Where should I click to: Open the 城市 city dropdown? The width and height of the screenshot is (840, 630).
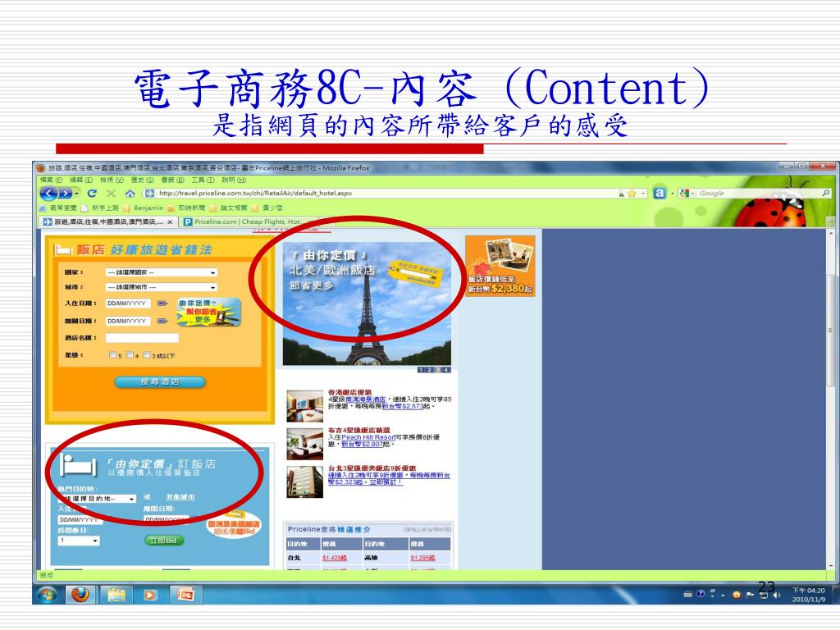point(162,287)
